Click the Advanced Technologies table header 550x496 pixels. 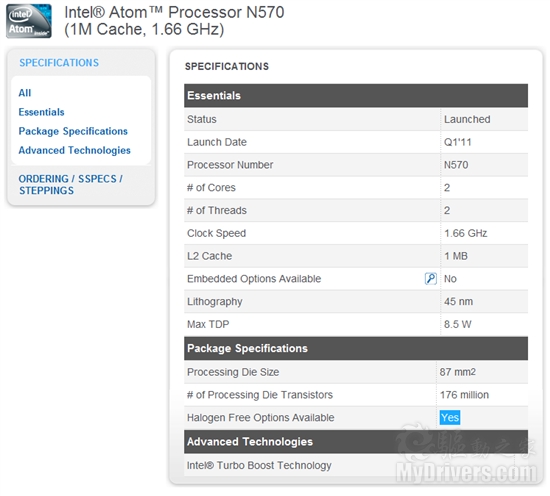coord(356,442)
